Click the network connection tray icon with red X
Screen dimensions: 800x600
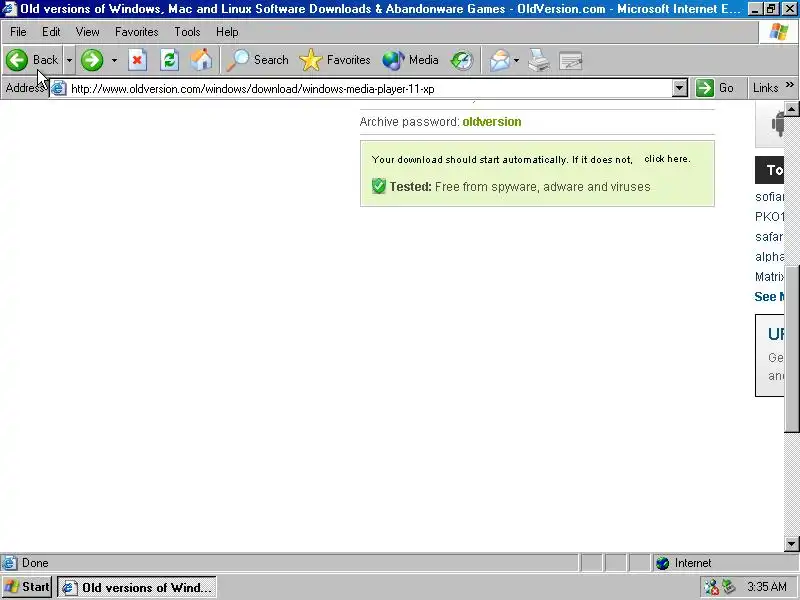point(711,587)
